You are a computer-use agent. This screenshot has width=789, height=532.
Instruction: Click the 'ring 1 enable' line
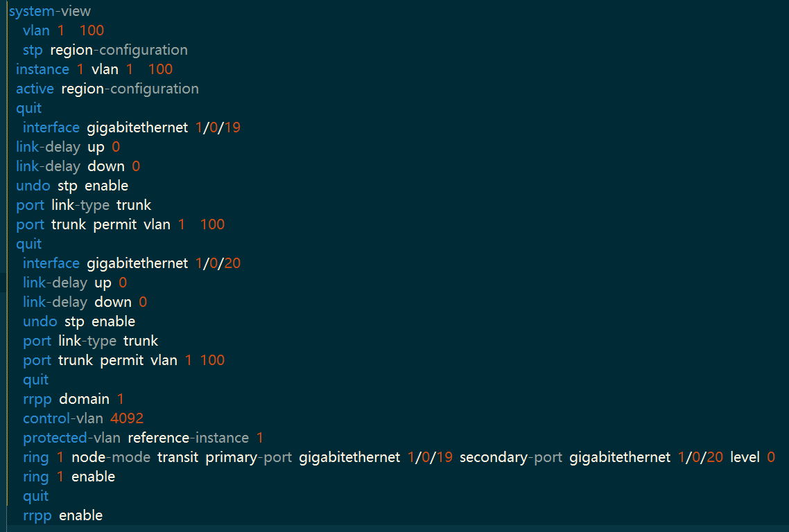[x=69, y=477]
